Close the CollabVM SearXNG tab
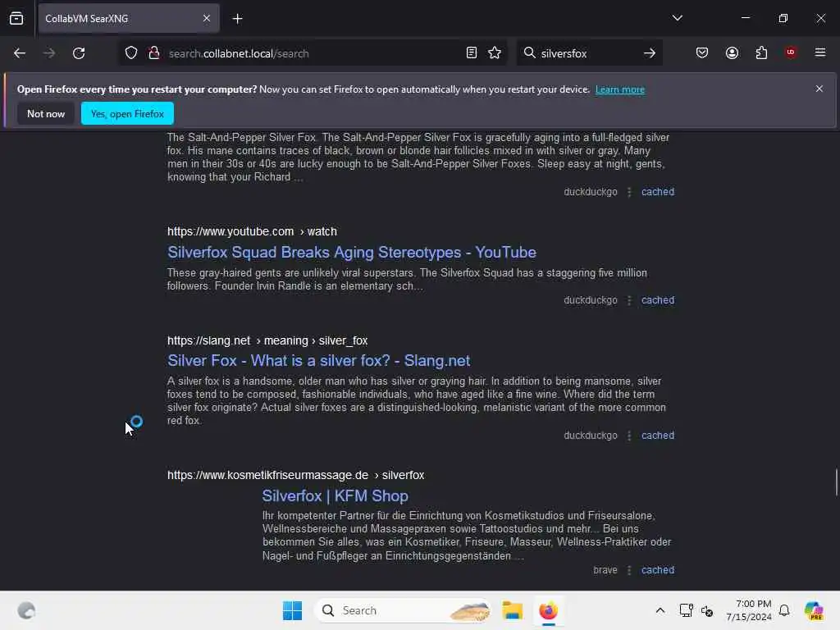This screenshot has width=840, height=630. (206, 18)
